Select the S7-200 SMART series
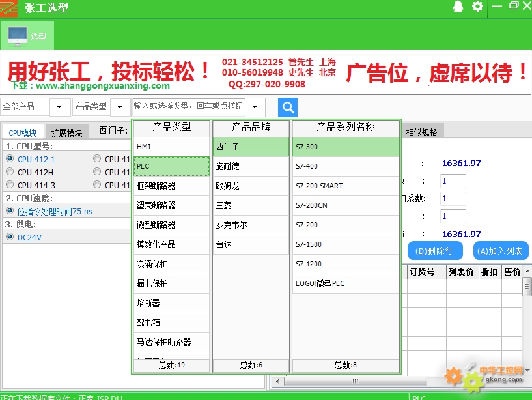The height and width of the screenshot is (400, 532). [345, 186]
